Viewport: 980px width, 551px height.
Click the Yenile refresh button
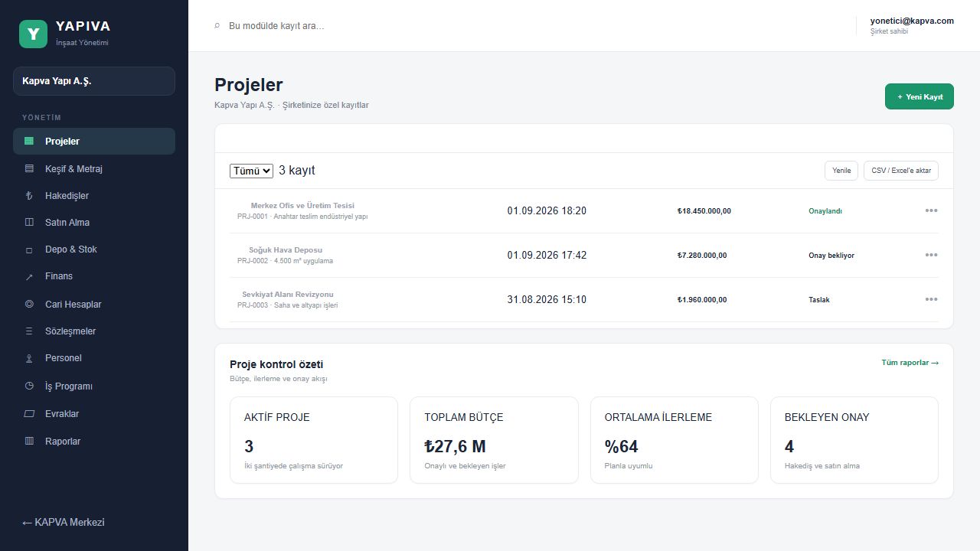tap(841, 171)
